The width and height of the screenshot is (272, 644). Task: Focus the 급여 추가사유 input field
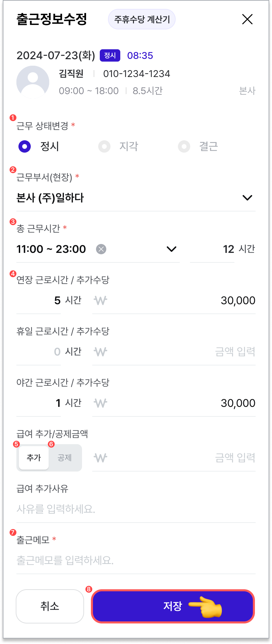point(136,509)
